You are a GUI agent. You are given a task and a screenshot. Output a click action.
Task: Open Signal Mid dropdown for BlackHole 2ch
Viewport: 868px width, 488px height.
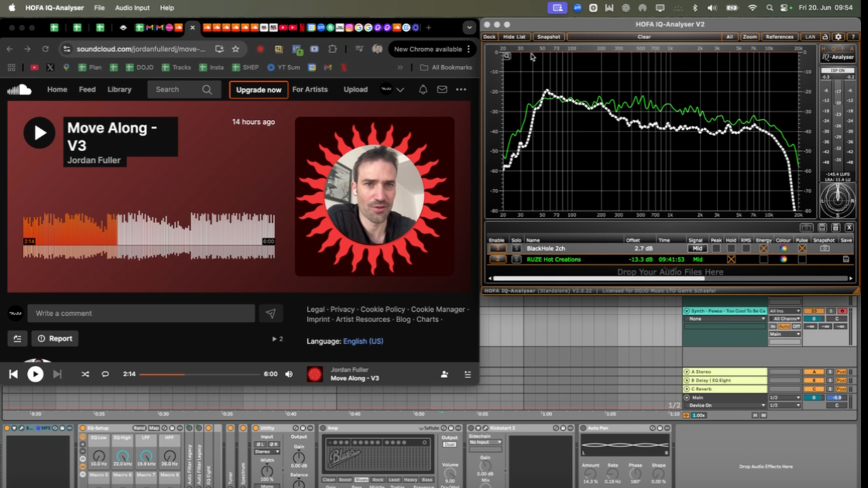[x=697, y=249]
